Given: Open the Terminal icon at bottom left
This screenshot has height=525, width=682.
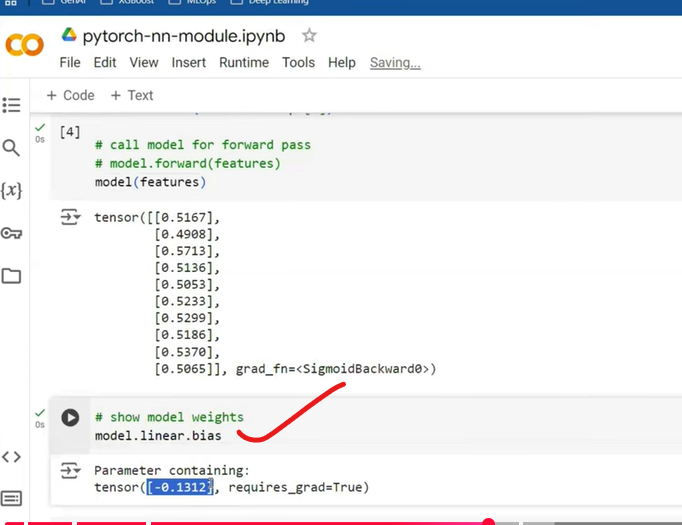Looking at the screenshot, I should (12, 498).
